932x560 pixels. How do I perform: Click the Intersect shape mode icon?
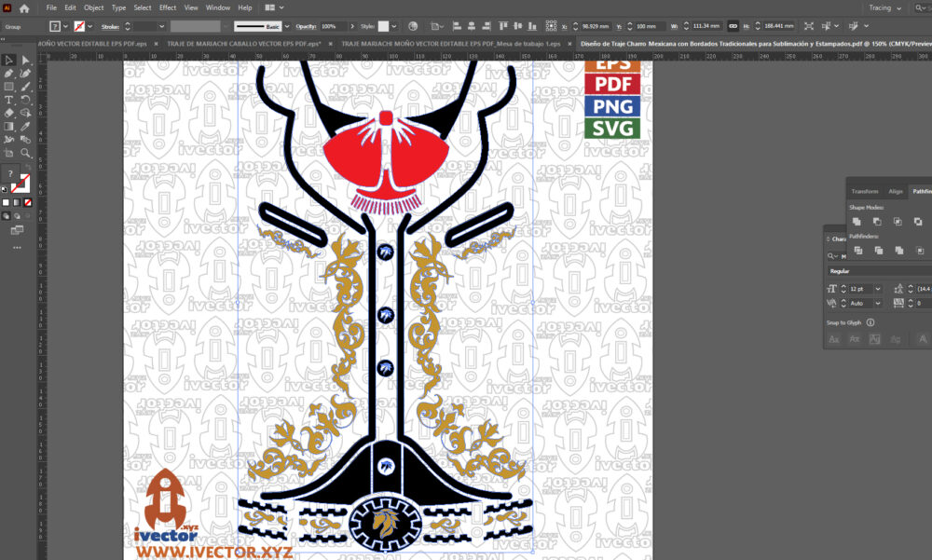(x=898, y=221)
